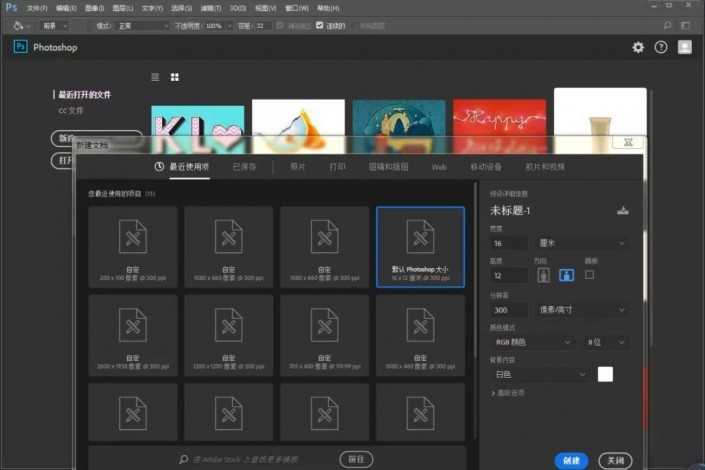Open Photoshop settings gear icon

(638, 47)
